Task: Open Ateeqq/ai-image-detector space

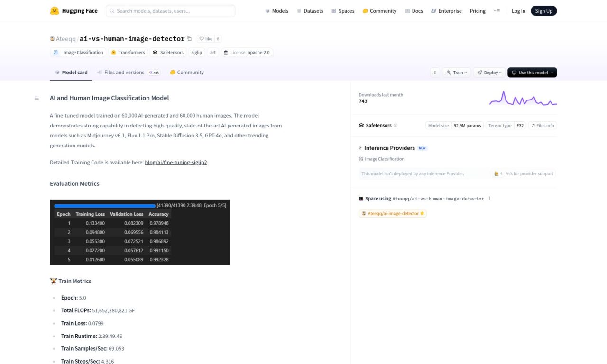Action: [393, 213]
